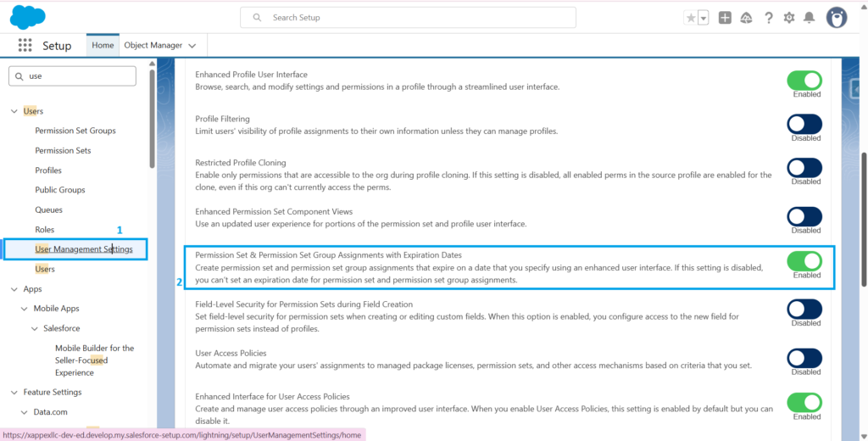Open the Trailhead guidance icon

(747, 18)
